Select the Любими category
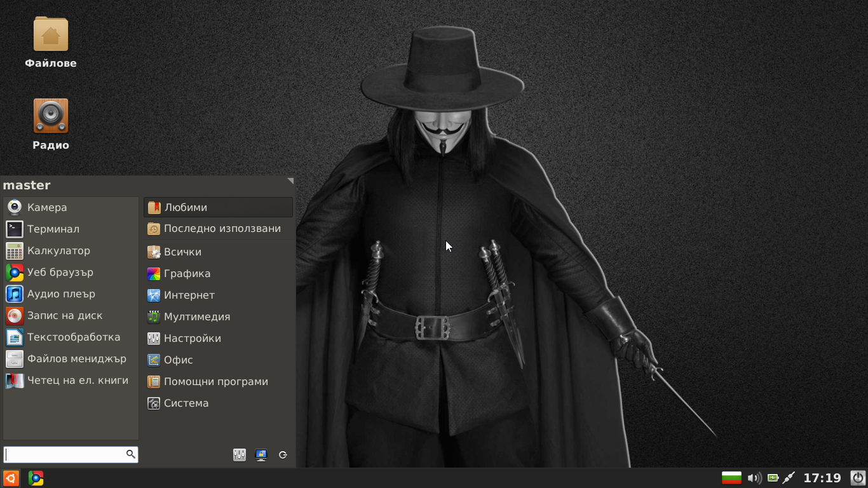The image size is (868, 488). 218,207
